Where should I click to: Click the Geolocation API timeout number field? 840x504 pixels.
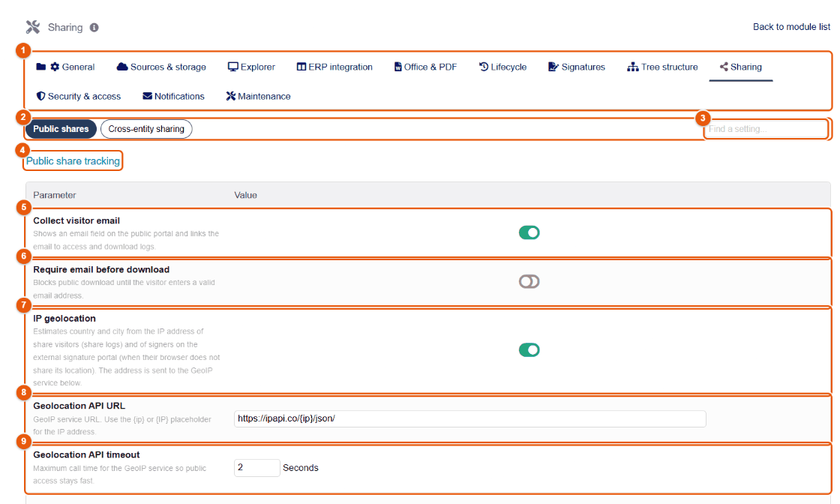[256, 467]
